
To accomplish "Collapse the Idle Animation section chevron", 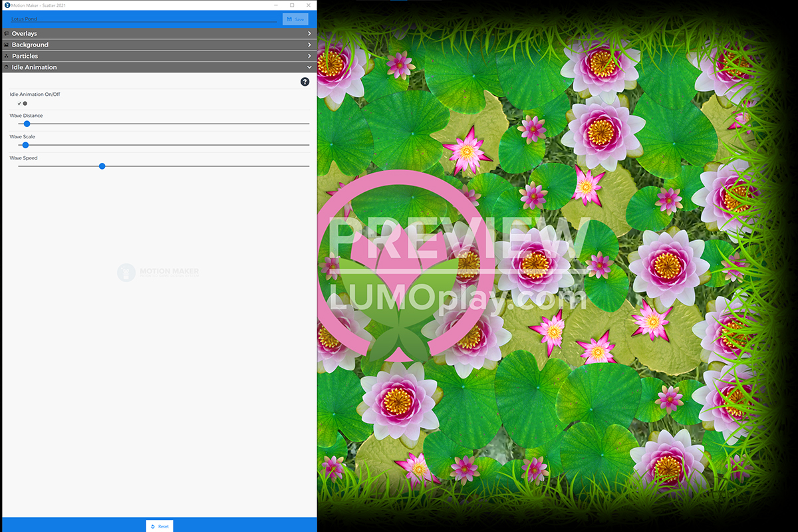I will (309, 67).
